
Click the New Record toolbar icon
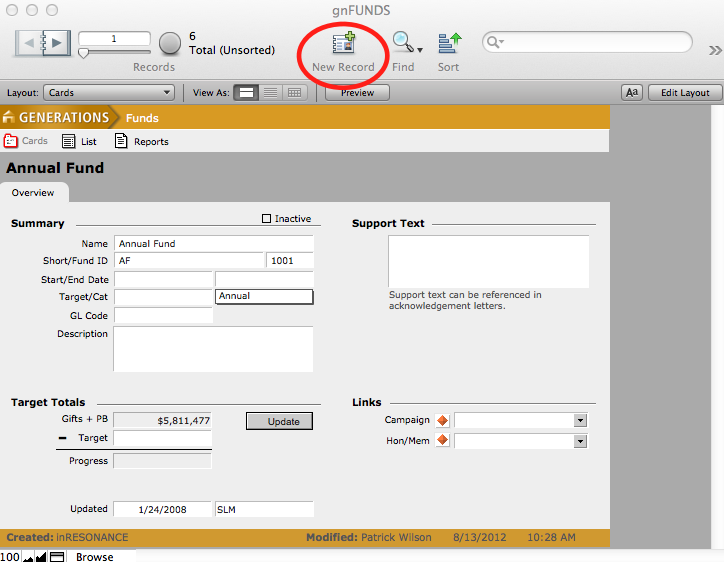pos(343,43)
